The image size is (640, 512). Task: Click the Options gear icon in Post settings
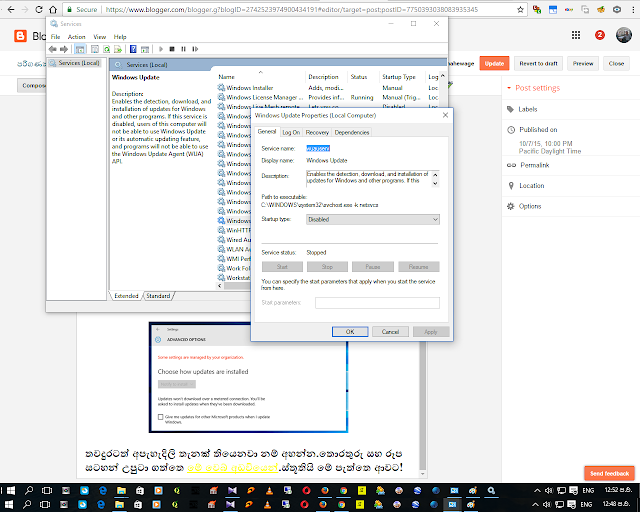tap(510, 206)
